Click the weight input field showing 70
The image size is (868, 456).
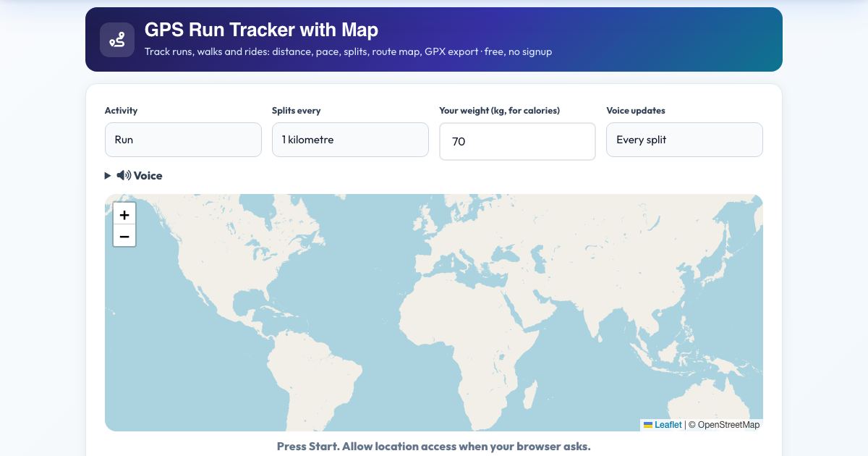pos(517,141)
